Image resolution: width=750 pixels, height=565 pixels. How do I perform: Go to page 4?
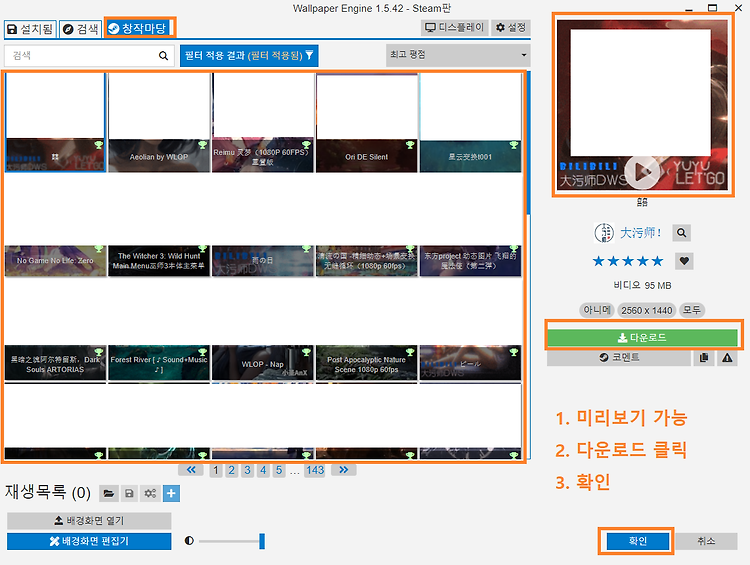pyautogui.click(x=263, y=470)
